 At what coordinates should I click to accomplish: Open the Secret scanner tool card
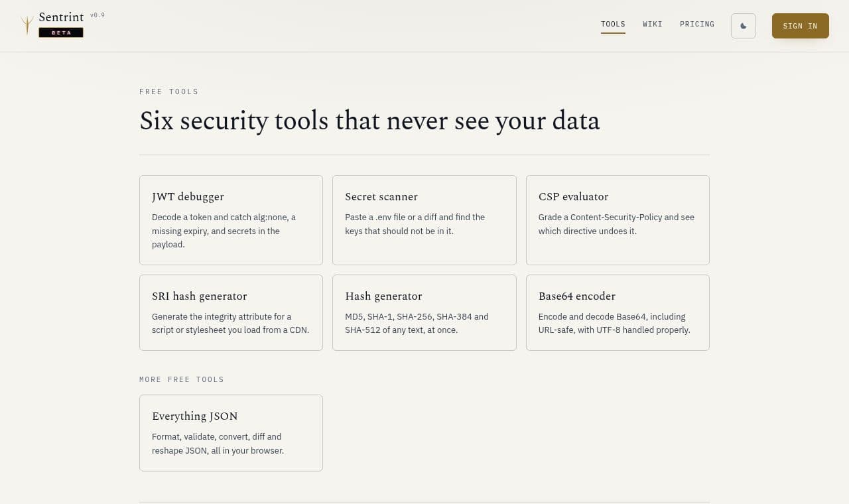(x=424, y=220)
